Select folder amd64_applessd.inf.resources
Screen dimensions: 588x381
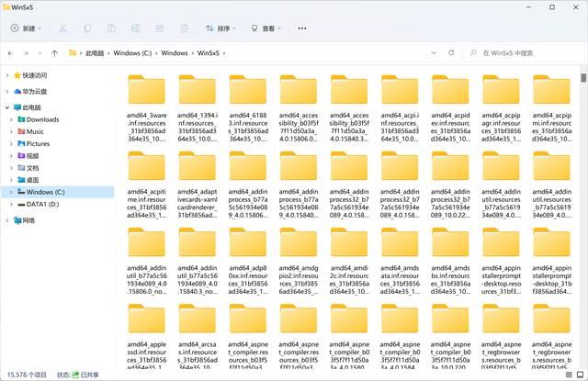147,336
